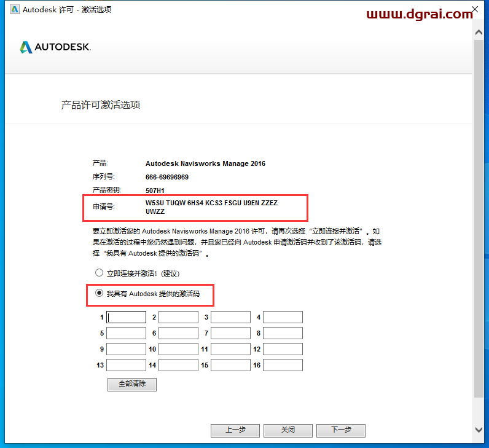Clear all code fields with 全部清除
Screen dimensions: 489x448
[132, 384]
